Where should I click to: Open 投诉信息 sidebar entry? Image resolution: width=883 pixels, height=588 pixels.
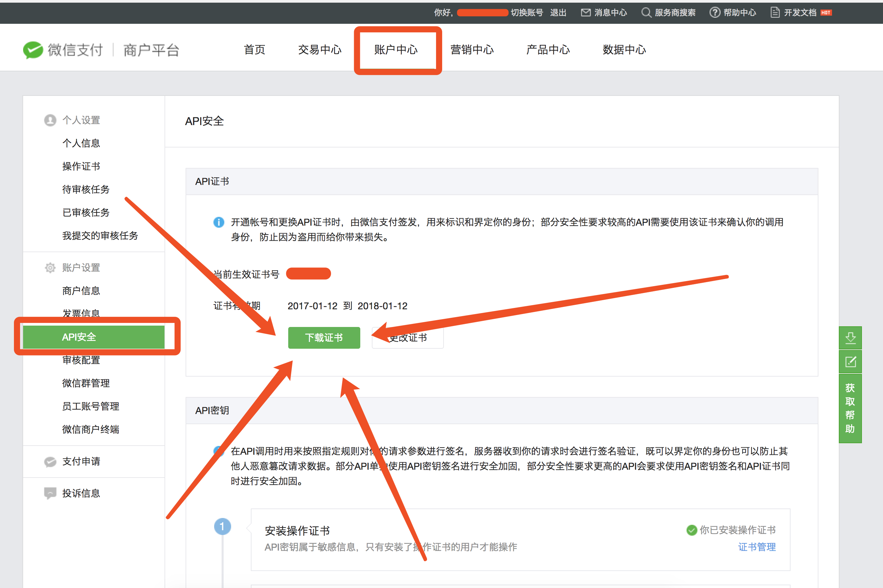click(81, 493)
